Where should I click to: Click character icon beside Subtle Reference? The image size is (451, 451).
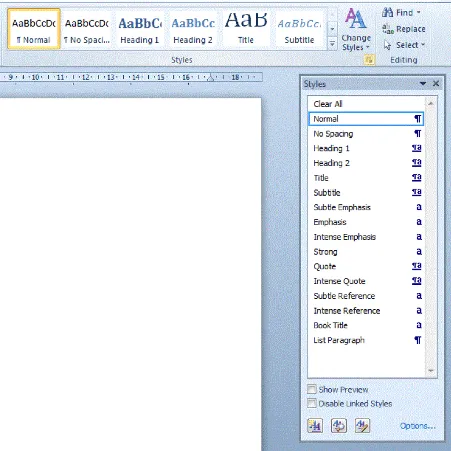tap(419, 296)
